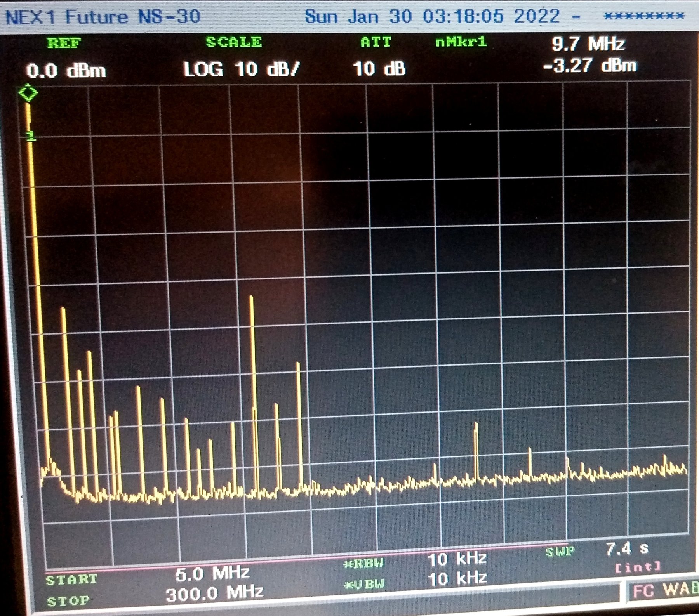Select the 7.4 s sweep time
Viewport: 699px width, 616px height.
coord(627,548)
